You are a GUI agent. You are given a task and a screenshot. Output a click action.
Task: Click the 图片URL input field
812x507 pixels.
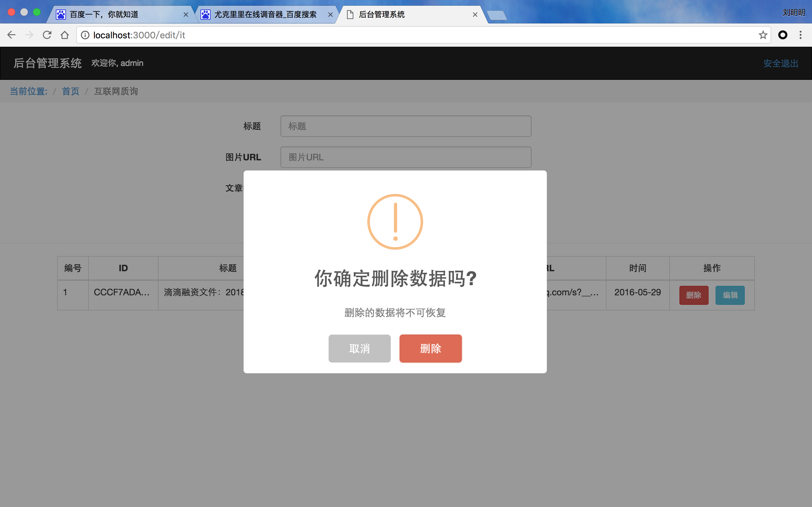pyautogui.click(x=406, y=157)
